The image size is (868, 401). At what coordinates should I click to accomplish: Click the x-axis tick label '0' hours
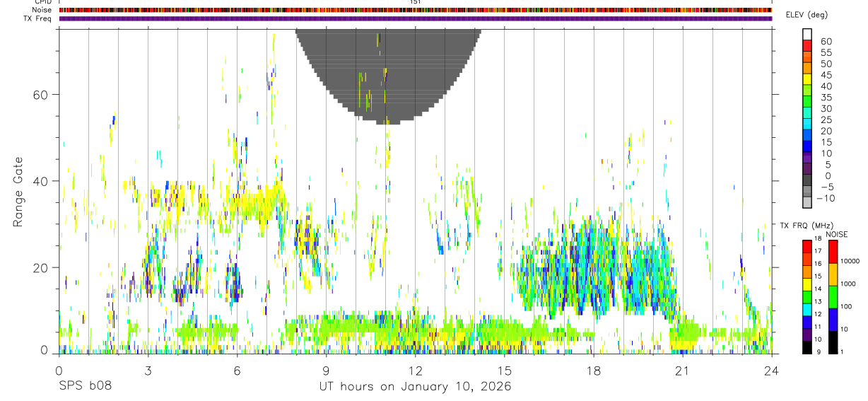click(59, 370)
